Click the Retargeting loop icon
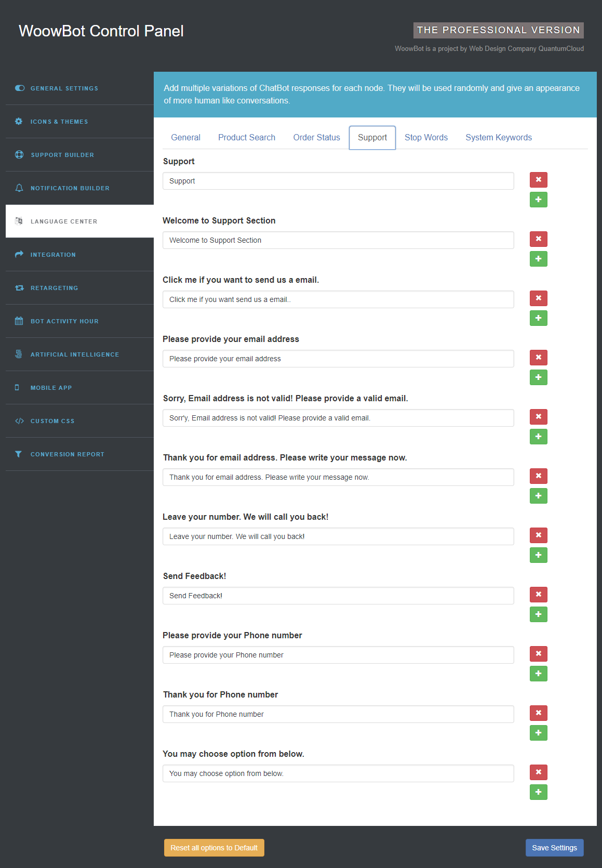602x868 pixels. coord(19,287)
